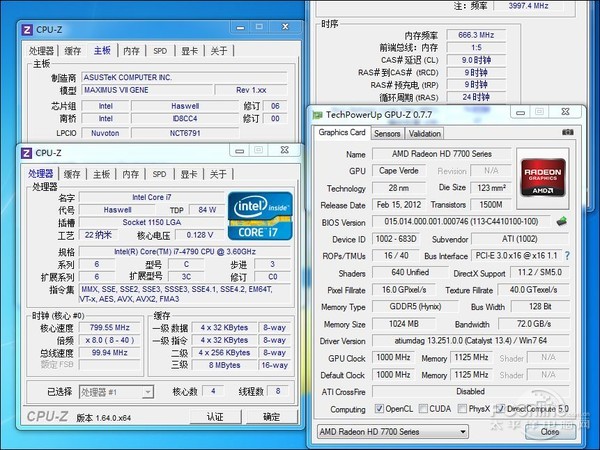The height and width of the screenshot is (450, 600).
Task: Click the '24 时钟' tRAS value
Action: (x=476, y=97)
